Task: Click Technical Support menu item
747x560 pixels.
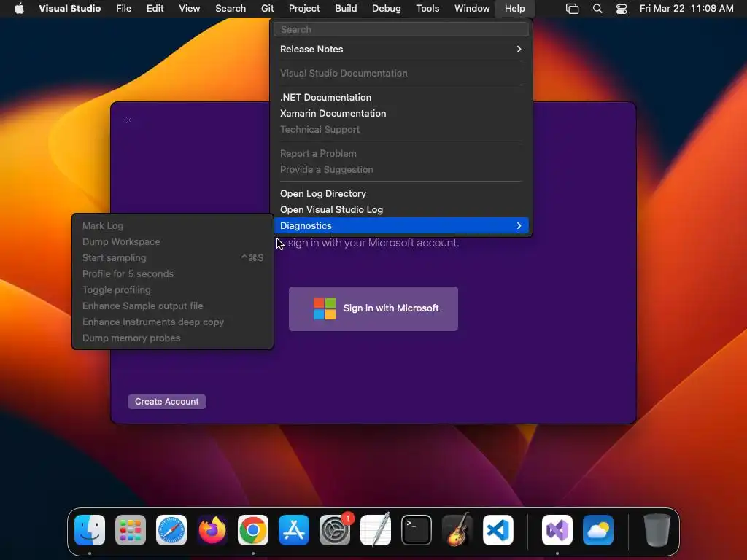Action: click(x=401, y=130)
